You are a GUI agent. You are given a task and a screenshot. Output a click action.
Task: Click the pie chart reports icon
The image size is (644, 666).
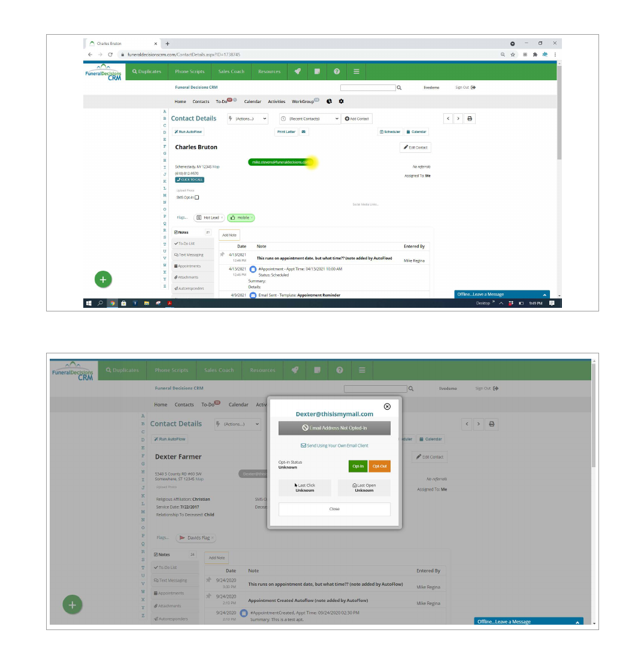pos(329,101)
